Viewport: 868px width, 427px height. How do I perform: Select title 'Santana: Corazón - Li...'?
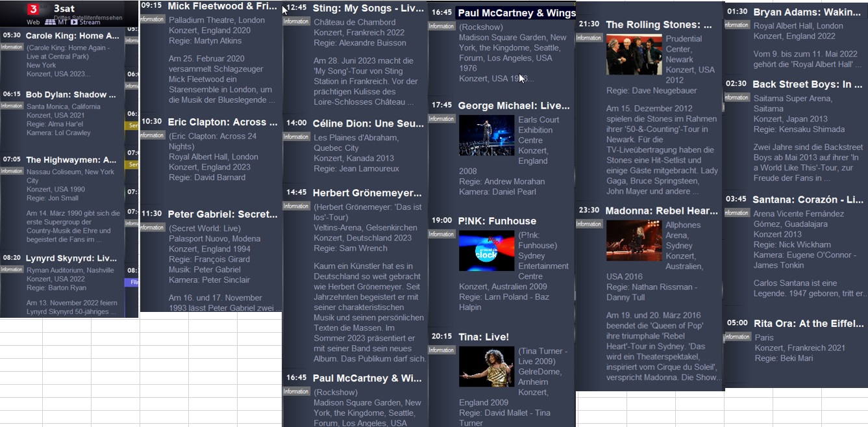pos(809,200)
